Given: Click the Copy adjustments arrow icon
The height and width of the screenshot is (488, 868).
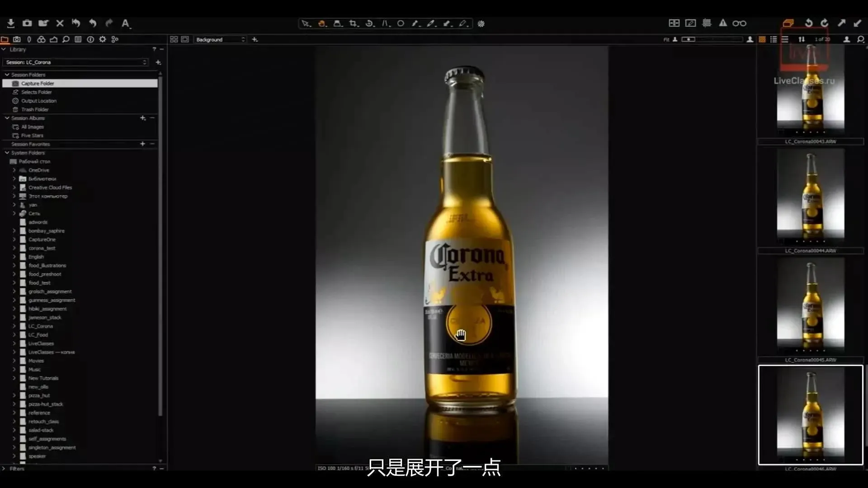Looking at the screenshot, I should 841,23.
